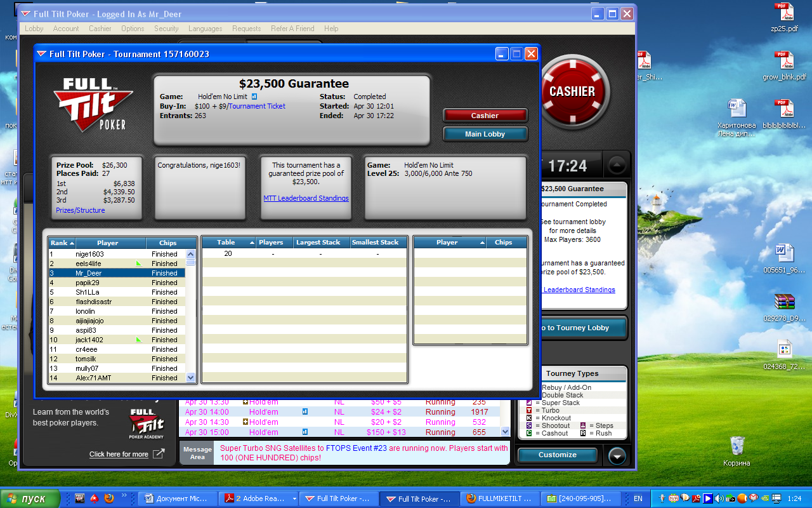
Task: Click the double-stack icon next to Hold'em No Limit
Action: click(254, 97)
